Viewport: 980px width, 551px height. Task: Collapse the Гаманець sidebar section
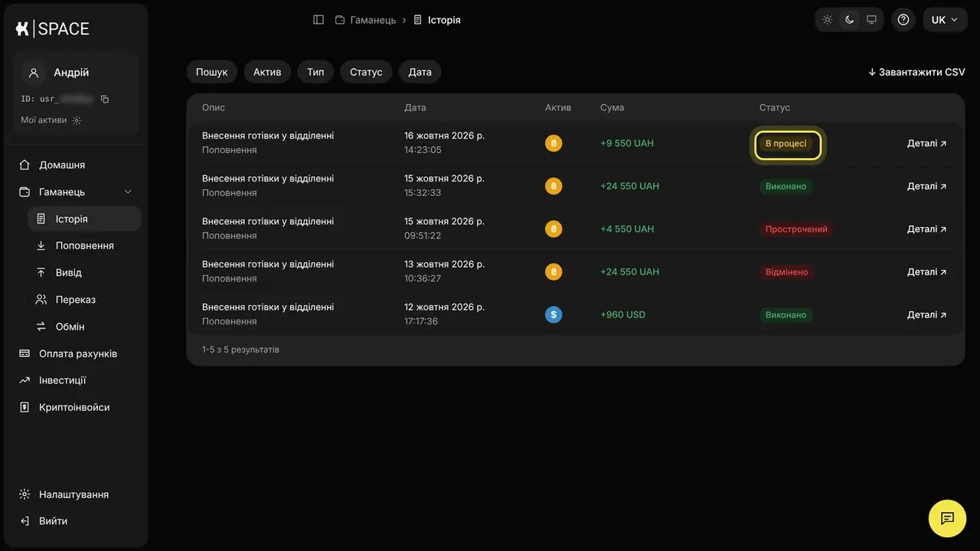(128, 192)
